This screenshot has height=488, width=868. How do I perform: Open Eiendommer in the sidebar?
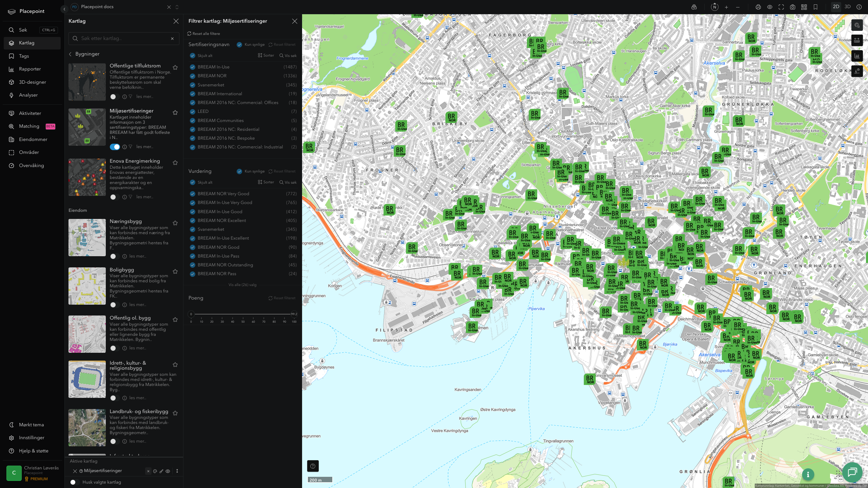click(x=32, y=140)
